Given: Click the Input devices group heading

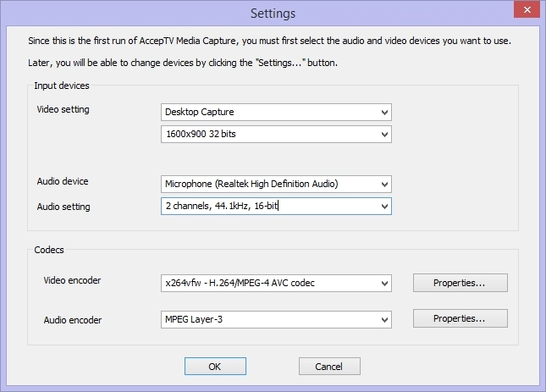Looking at the screenshot, I should click(62, 86).
